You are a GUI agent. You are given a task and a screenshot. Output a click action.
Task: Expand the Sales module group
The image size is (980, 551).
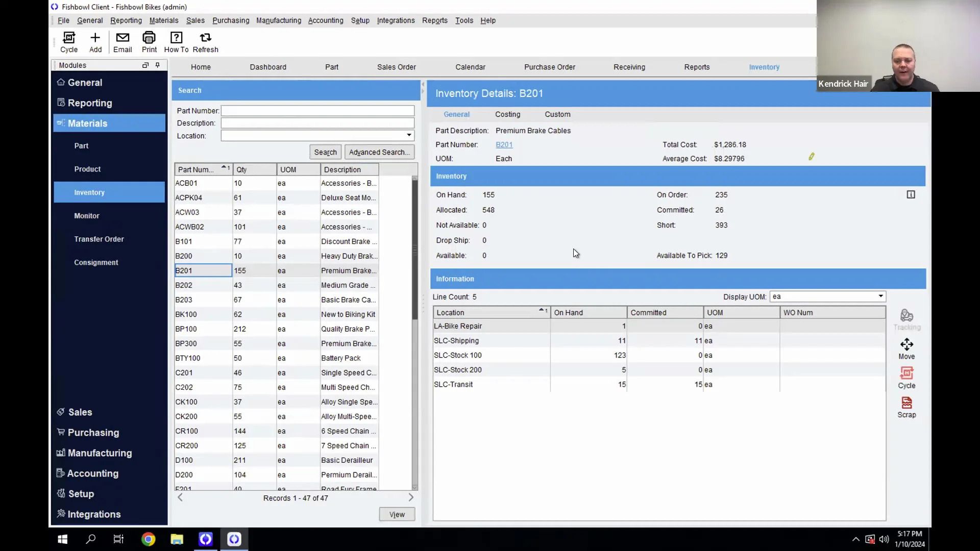[x=80, y=412]
